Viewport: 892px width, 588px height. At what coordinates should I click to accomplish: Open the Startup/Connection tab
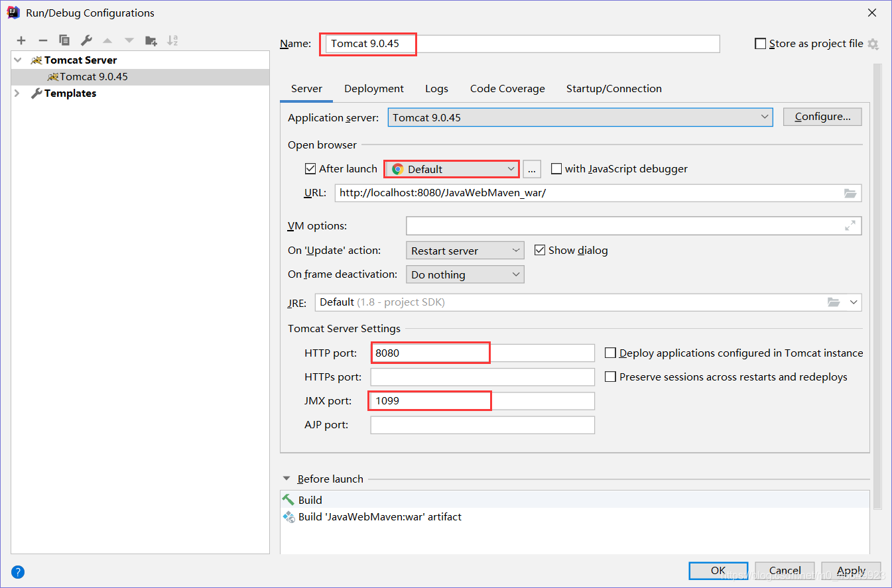[613, 89]
